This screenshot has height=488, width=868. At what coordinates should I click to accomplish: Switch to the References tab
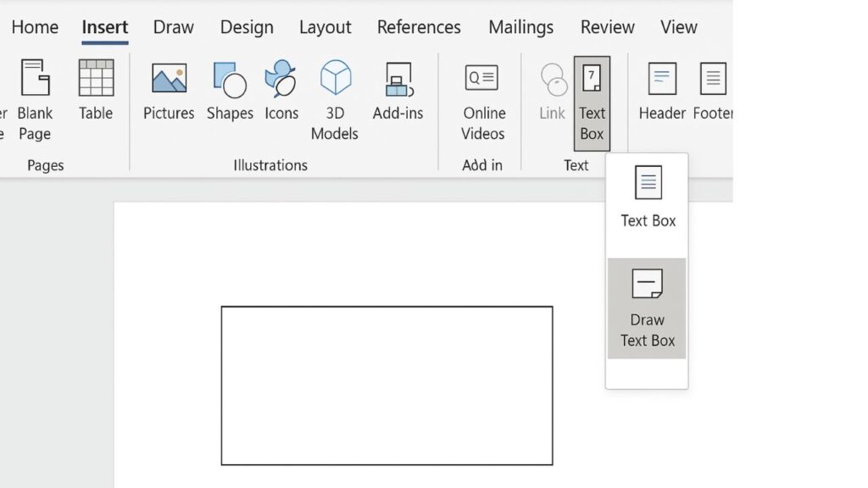point(419,27)
